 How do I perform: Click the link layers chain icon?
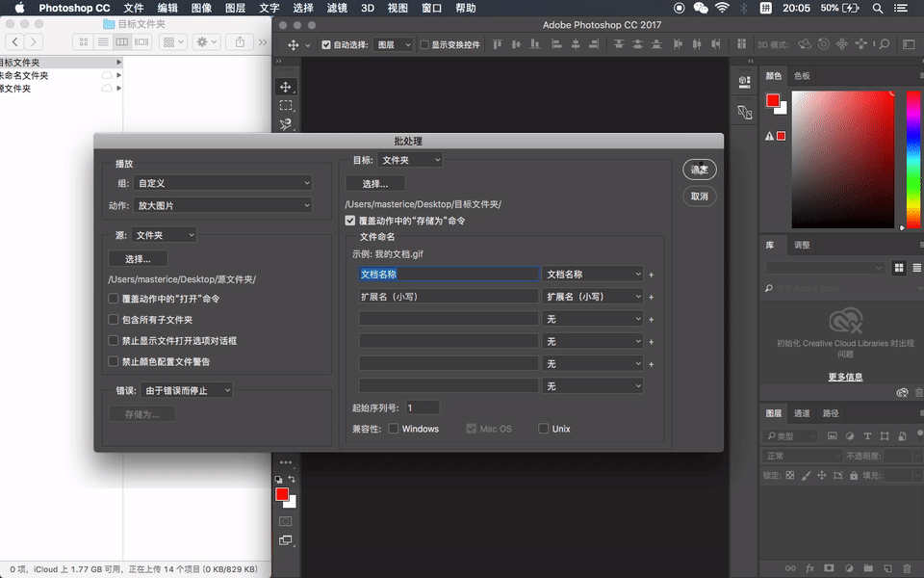tap(790, 568)
